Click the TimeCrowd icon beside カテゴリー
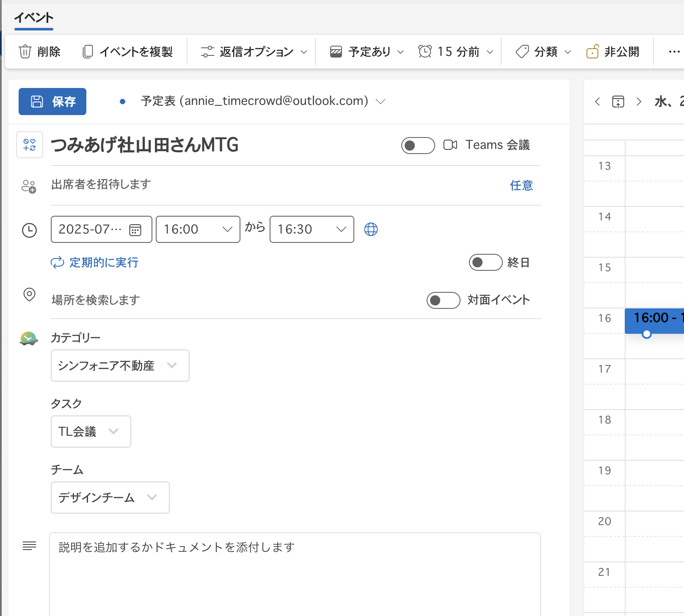 coord(28,338)
